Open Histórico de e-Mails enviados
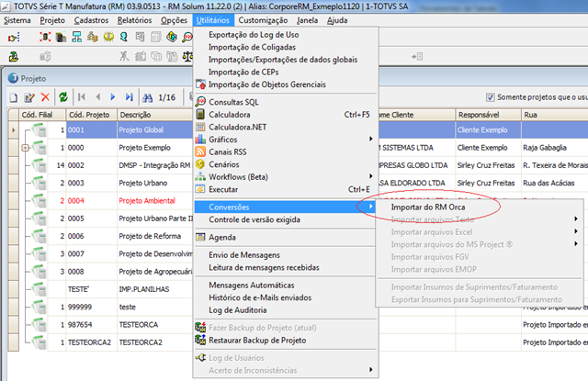 pos(260,297)
